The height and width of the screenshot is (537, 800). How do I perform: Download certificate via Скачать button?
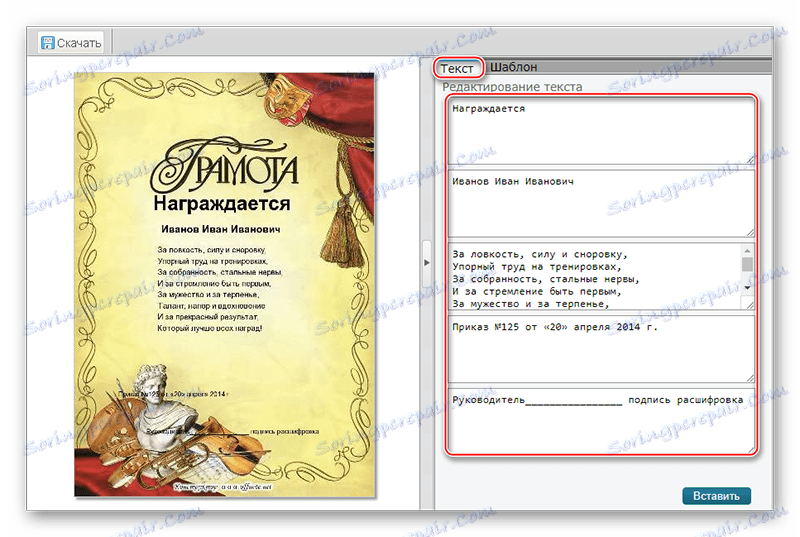(x=71, y=43)
